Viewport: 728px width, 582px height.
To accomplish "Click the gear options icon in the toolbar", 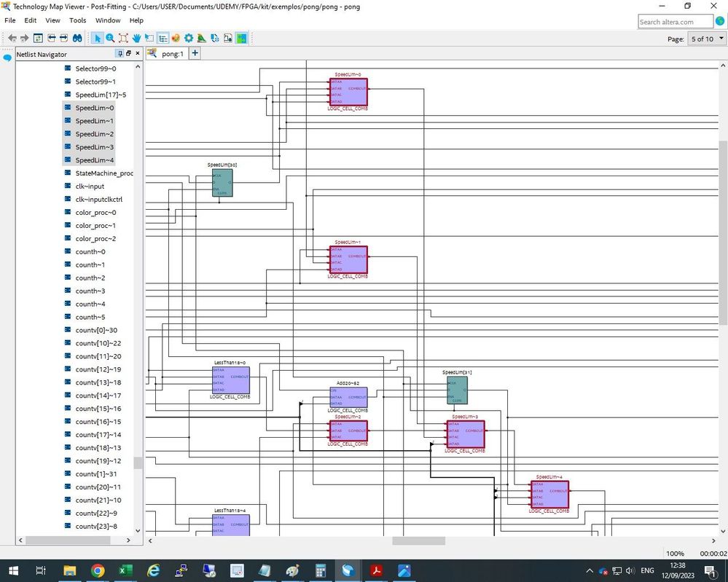I will [189, 38].
